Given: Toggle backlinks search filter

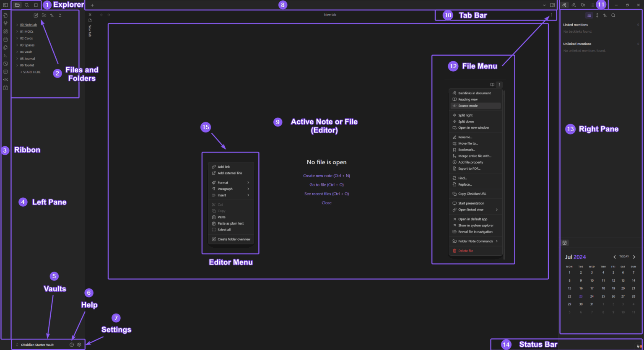Looking at the screenshot, I should point(613,15).
